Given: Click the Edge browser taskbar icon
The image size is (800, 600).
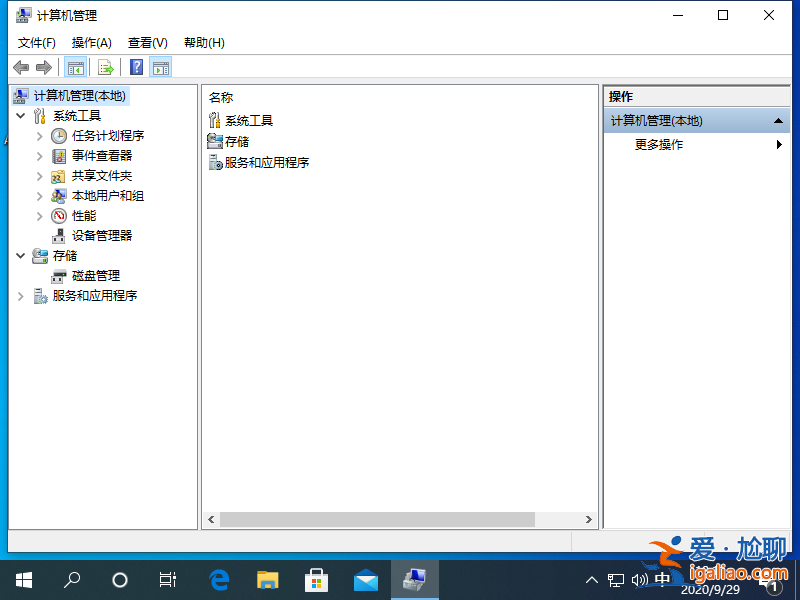Looking at the screenshot, I should (x=219, y=579).
